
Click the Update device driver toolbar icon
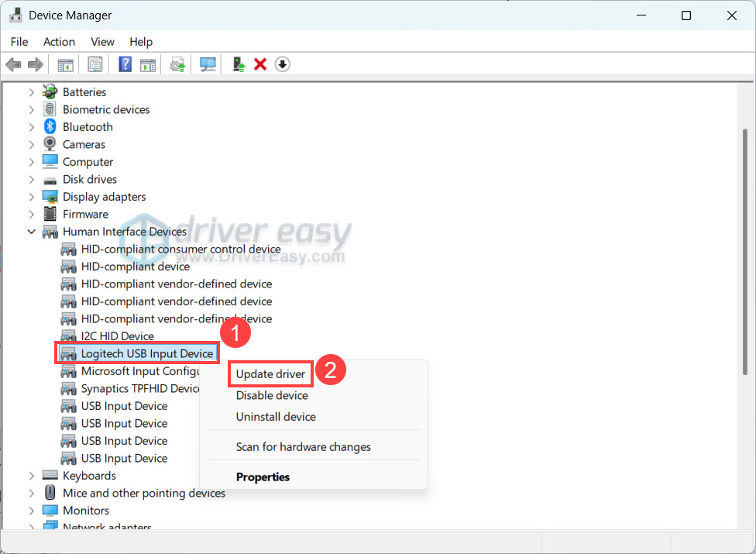[177, 64]
